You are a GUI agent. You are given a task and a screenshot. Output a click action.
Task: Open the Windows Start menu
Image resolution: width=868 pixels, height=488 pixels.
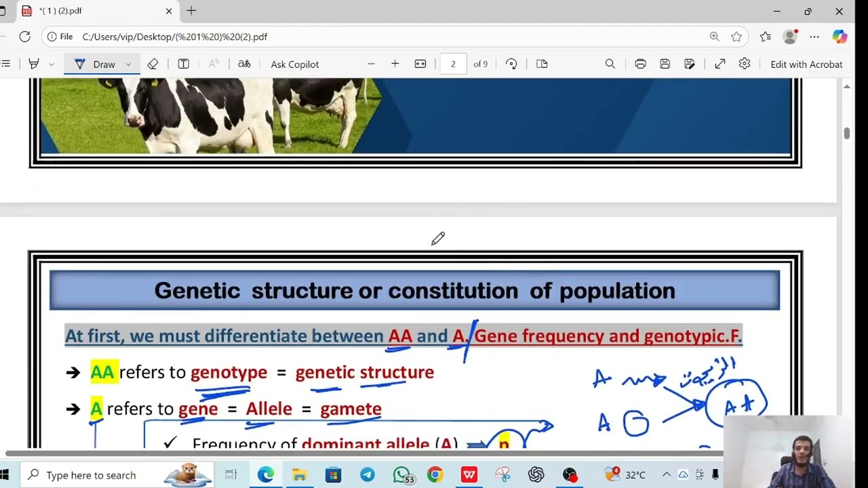point(3,475)
